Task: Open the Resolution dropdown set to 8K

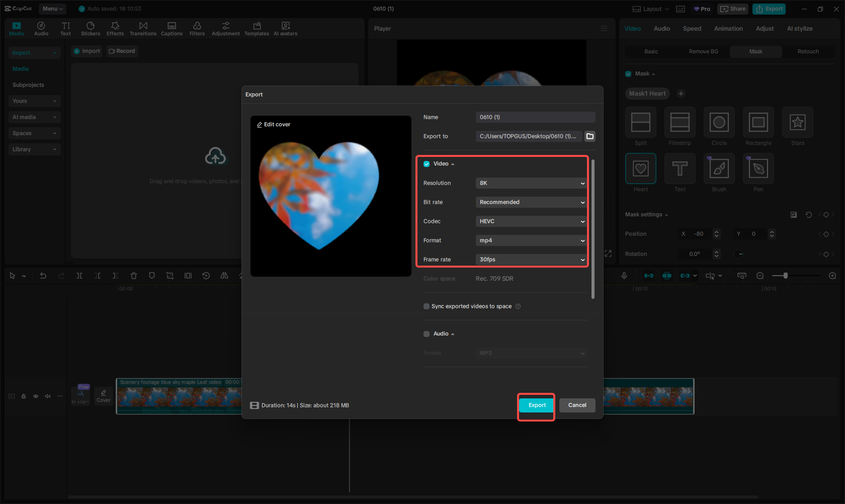Action: tap(531, 183)
